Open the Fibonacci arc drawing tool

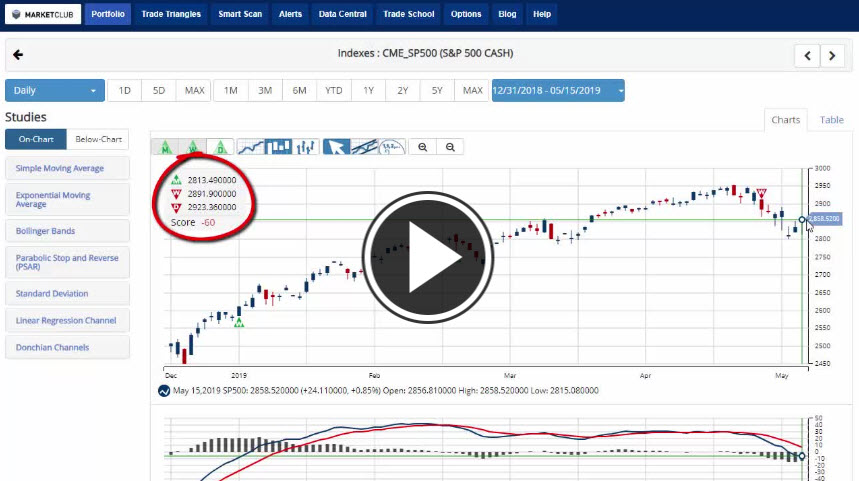392,147
